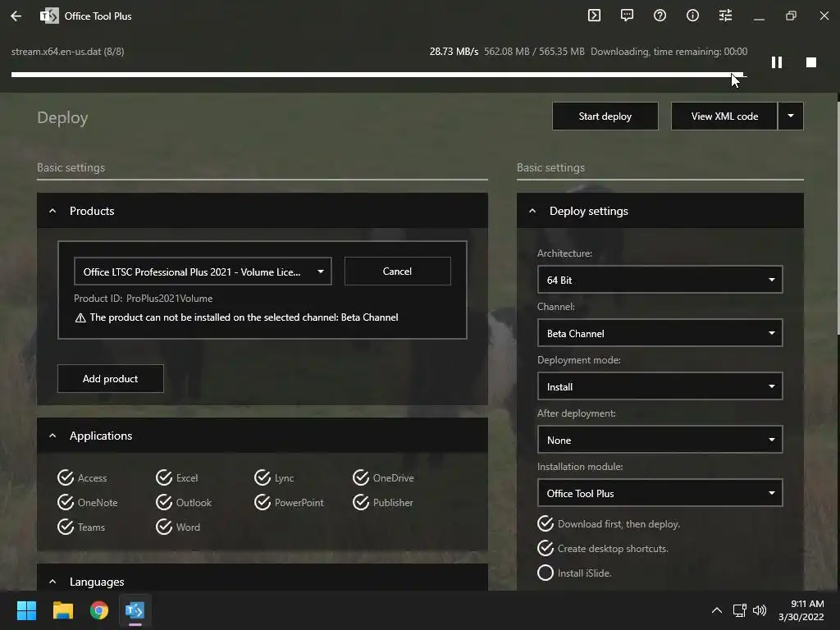Pause the current download
This screenshot has width=840, height=630.
(777, 62)
